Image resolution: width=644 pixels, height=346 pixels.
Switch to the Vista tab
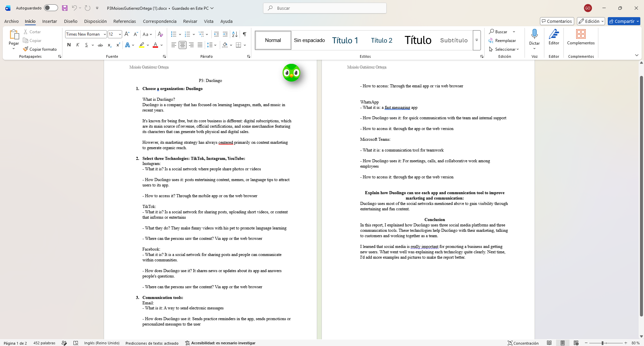(x=208, y=21)
